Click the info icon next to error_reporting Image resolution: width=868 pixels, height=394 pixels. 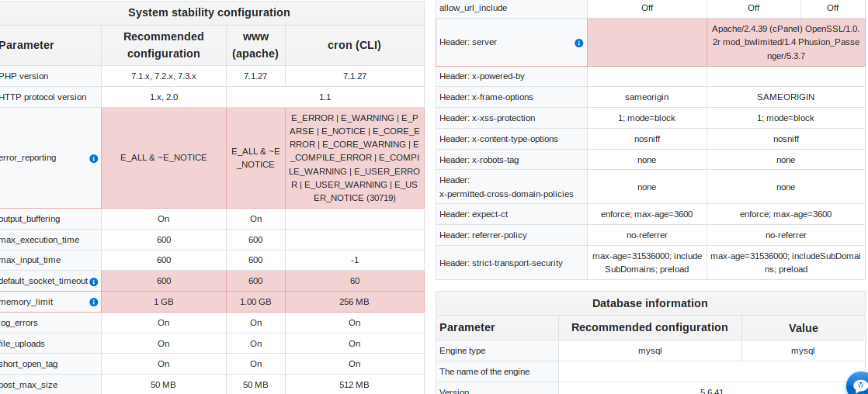click(x=93, y=158)
